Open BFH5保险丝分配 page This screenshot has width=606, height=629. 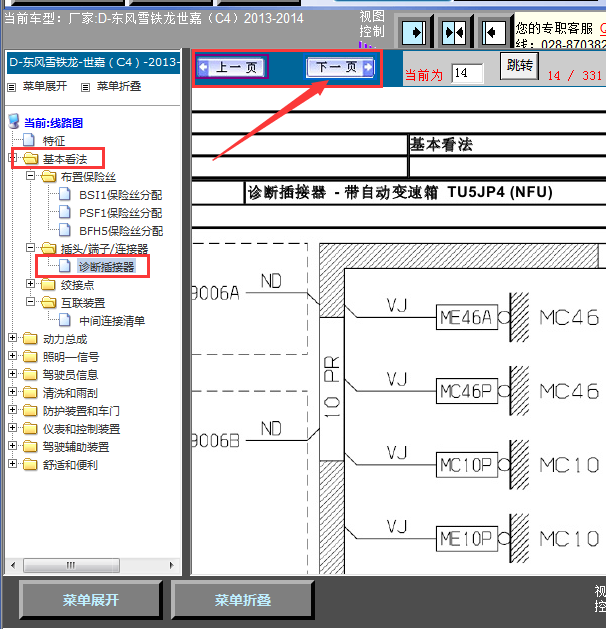121,231
